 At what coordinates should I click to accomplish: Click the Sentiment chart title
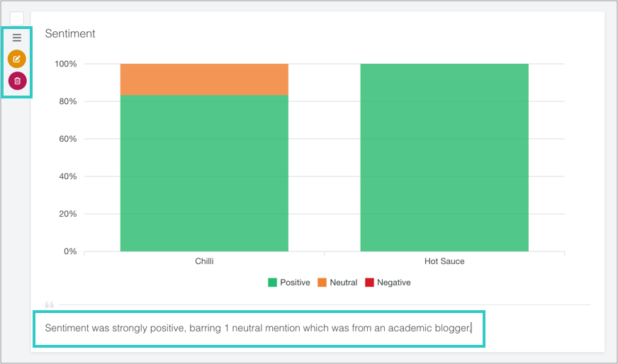tap(70, 33)
